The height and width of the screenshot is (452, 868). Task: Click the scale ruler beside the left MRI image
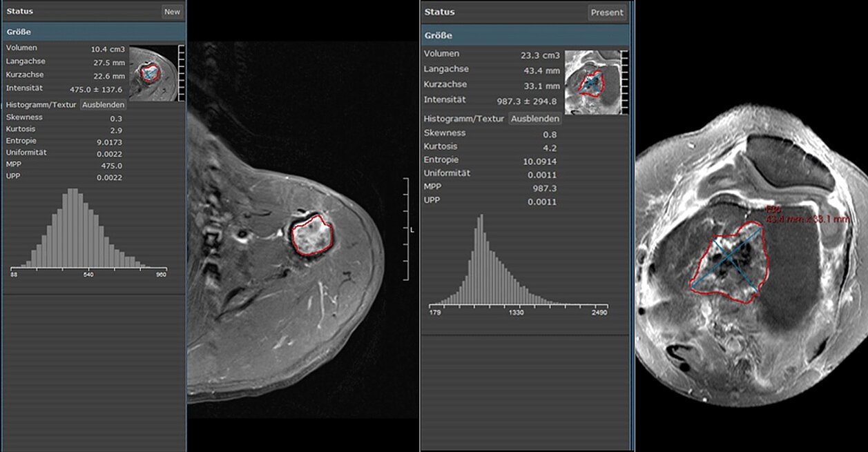pos(406,229)
